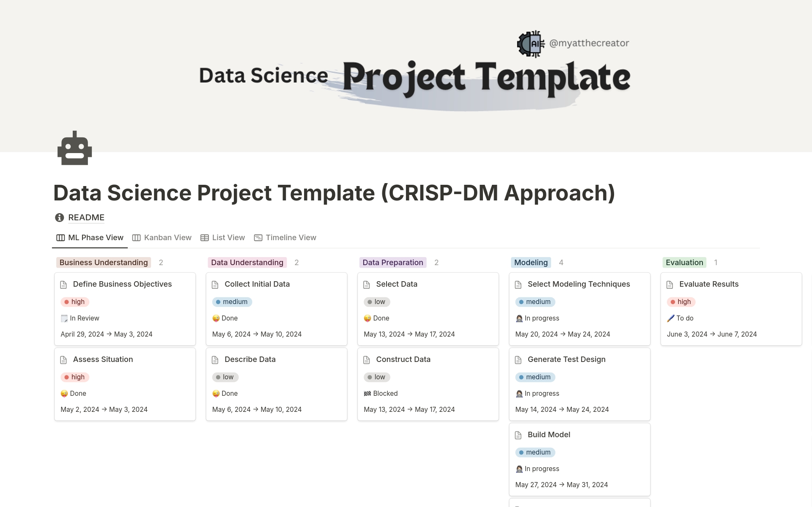Click the Timeline View icon

[x=258, y=238]
